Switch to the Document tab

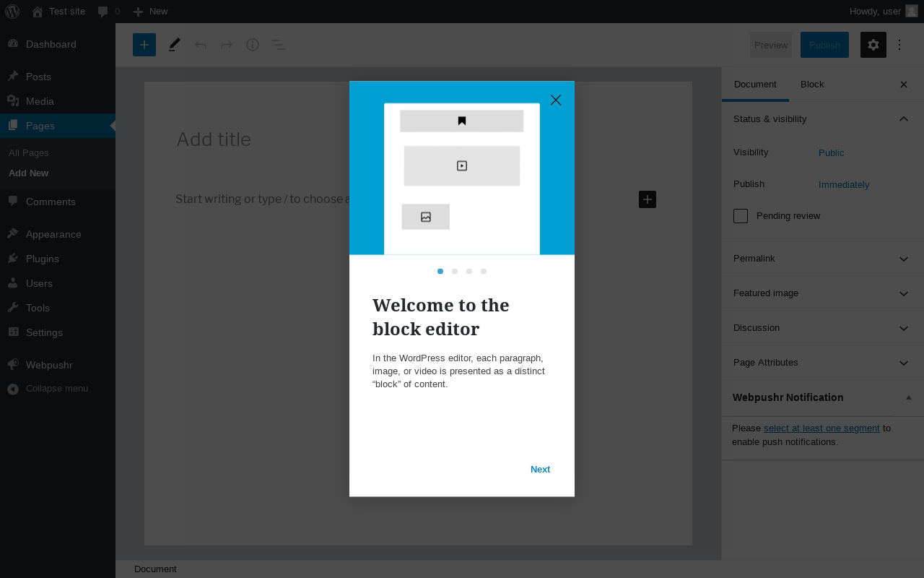click(x=755, y=85)
